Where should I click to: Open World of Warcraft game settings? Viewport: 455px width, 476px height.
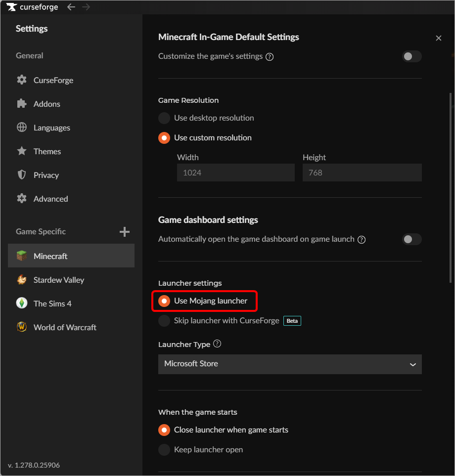(71, 327)
